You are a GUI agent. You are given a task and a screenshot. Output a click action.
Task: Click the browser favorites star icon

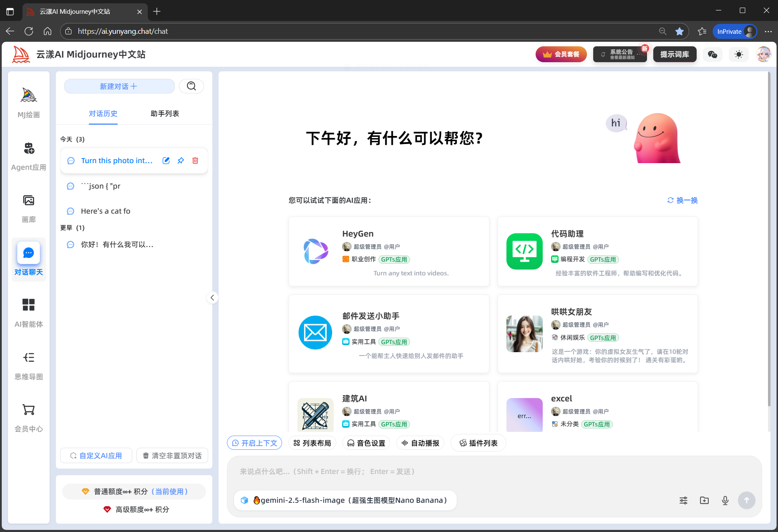click(680, 31)
